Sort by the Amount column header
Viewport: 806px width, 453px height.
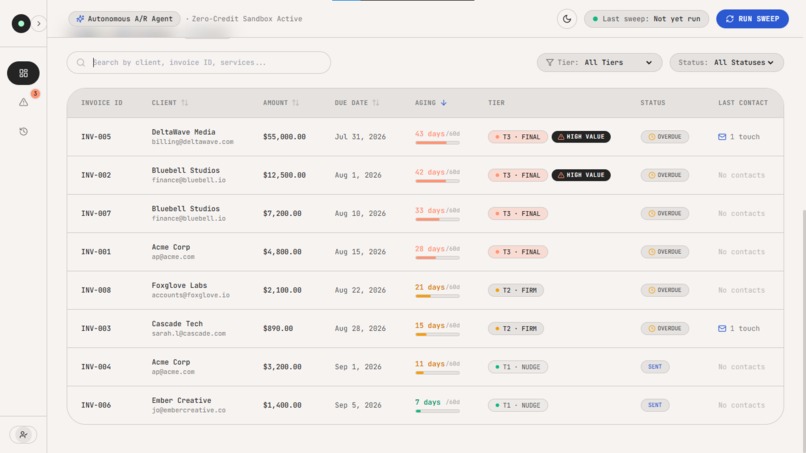[281, 103]
